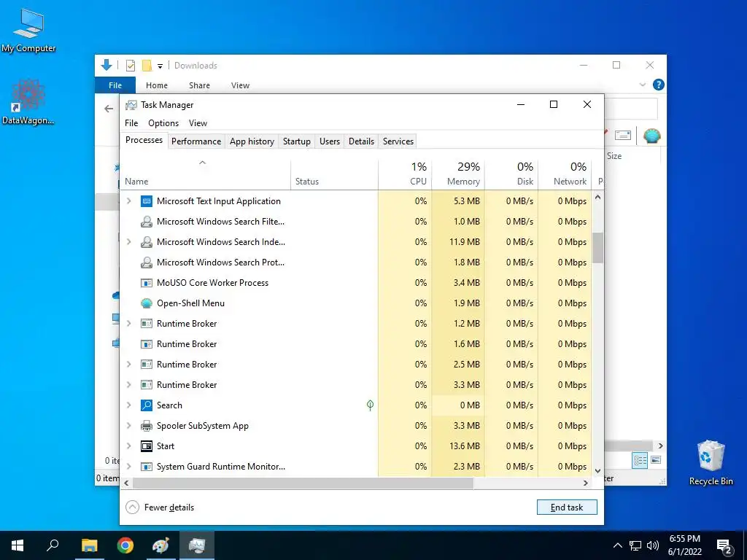The height and width of the screenshot is (560, 747).
Task: Open the Explorer Home ribbon tab
Action: click(x=157, y=85)
